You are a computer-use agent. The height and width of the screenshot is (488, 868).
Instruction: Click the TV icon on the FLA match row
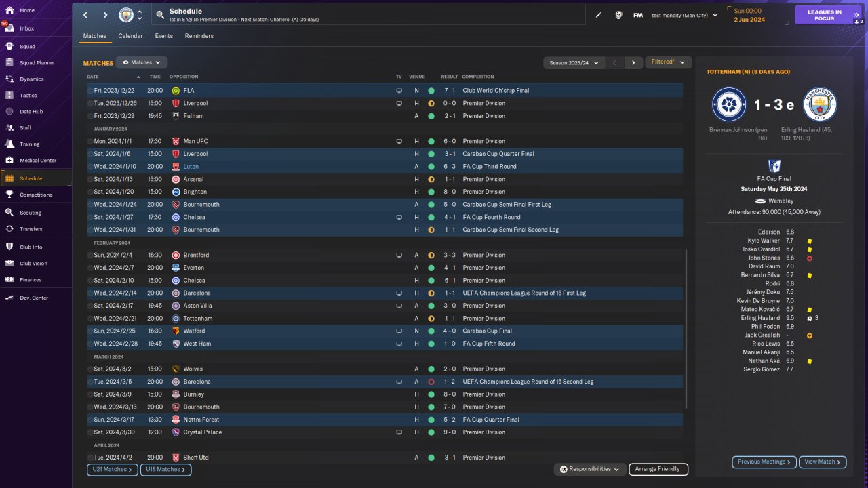399,90
